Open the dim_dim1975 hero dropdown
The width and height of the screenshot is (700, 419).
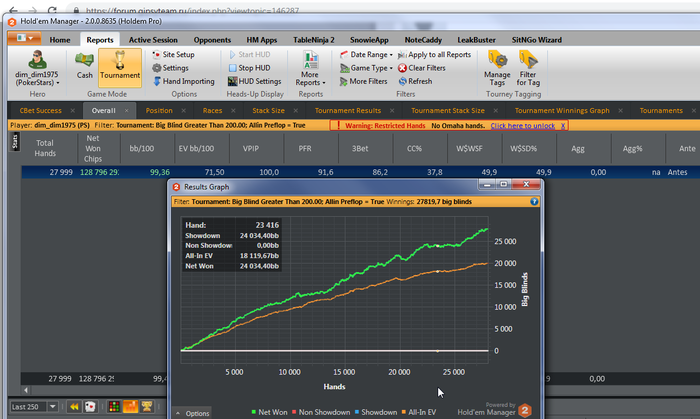(x=37, y=79)
